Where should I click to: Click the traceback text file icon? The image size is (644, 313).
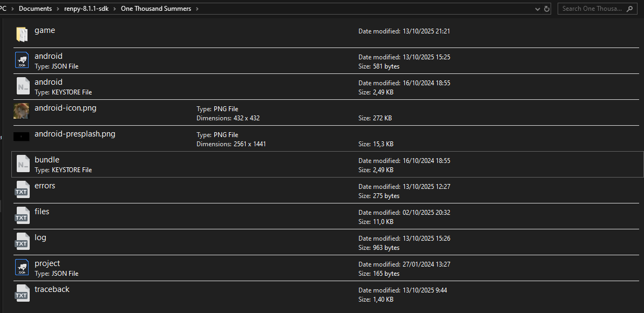coord(22,293)
